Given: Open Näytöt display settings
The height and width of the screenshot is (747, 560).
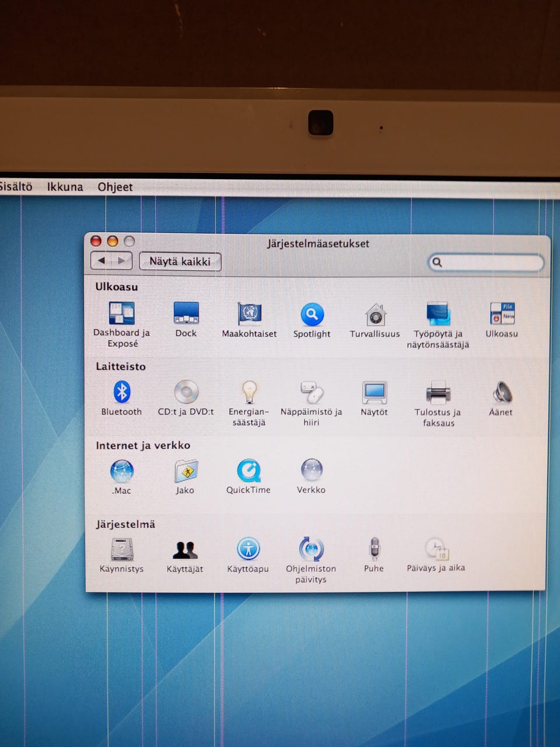Looking at the screenshot, I should (374, 393).
